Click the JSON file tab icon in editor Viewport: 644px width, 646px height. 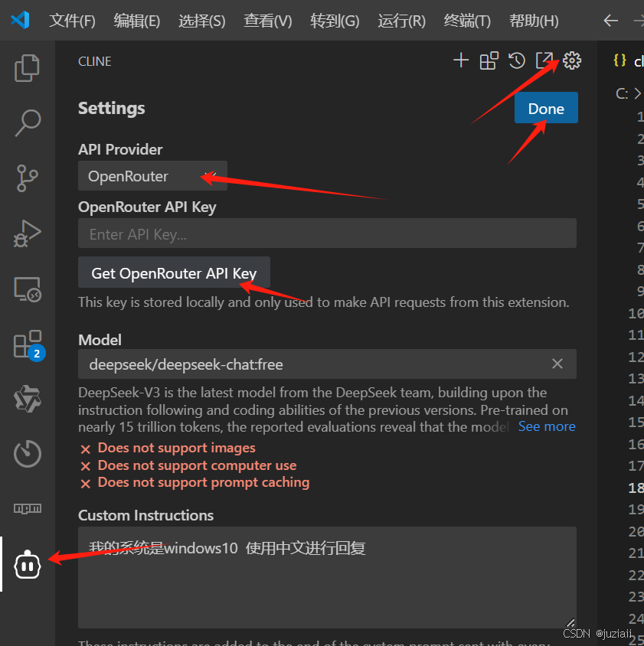point(619,60)
